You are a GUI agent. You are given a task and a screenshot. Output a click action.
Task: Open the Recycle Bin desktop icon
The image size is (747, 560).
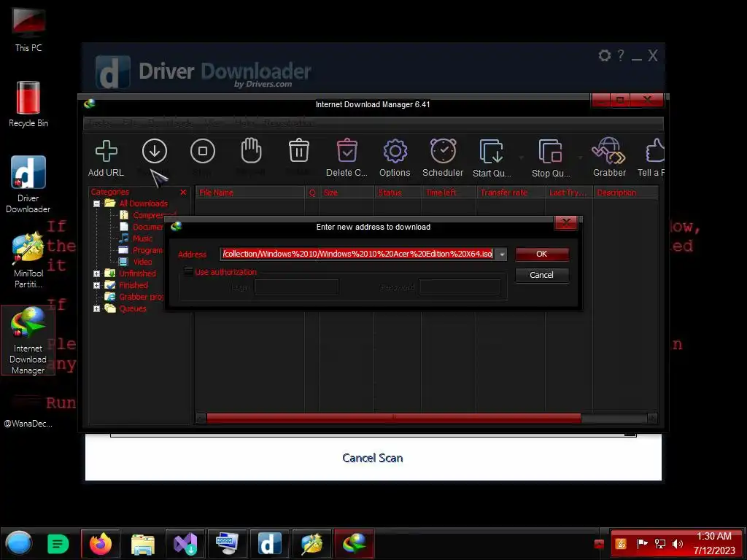28,104
